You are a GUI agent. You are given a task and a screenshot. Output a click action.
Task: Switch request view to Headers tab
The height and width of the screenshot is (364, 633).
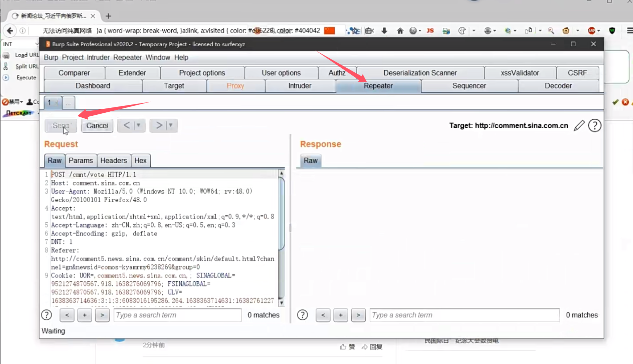[113, 161]
